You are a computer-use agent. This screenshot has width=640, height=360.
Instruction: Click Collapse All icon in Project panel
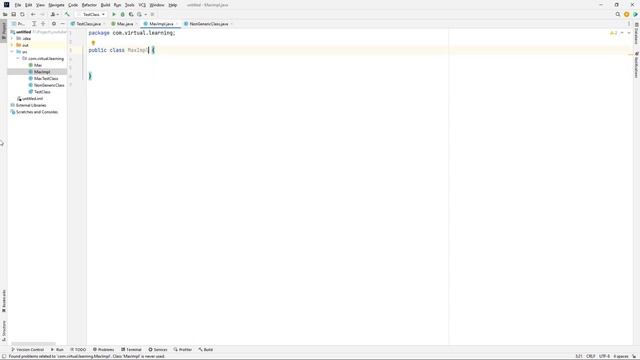(43, 24)
